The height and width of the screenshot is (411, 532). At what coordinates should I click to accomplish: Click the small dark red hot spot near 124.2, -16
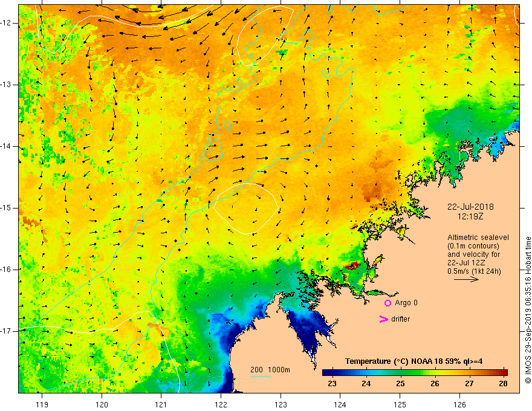(352, 265)
